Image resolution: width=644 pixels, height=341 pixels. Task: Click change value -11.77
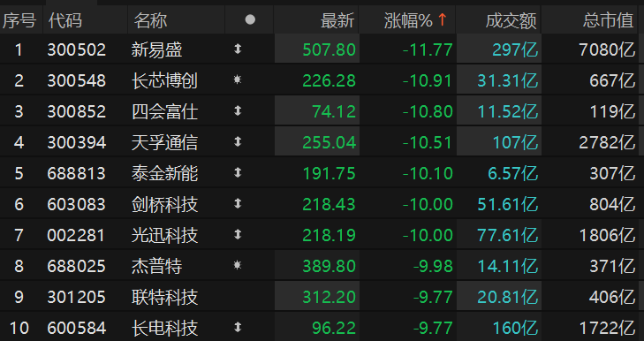point(428,49)
